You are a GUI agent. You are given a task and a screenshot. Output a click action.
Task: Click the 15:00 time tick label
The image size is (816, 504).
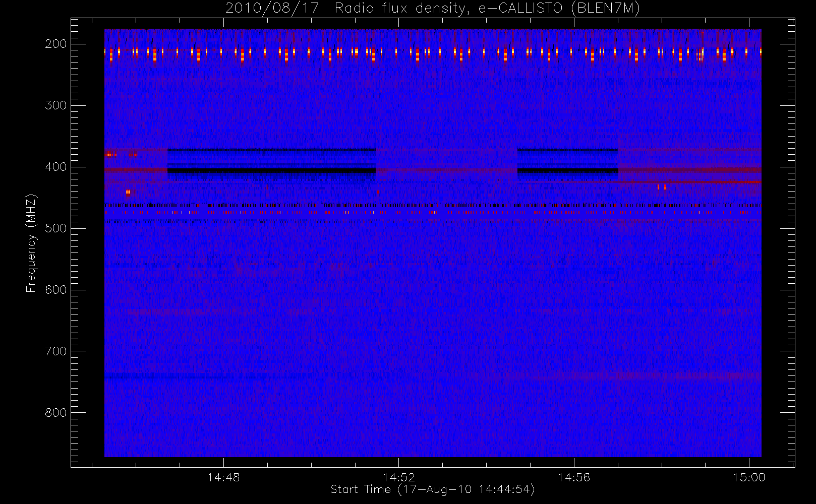pos(749,477)
